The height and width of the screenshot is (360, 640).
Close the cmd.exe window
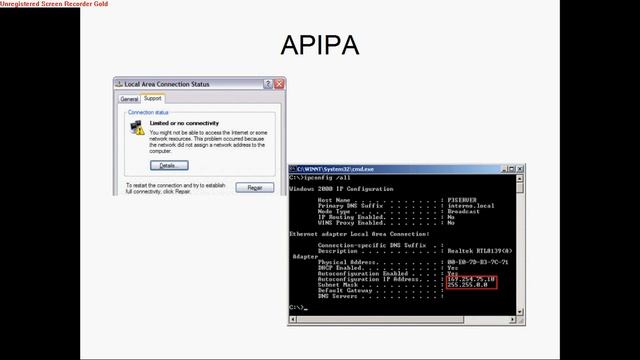(x=520, y=169)
